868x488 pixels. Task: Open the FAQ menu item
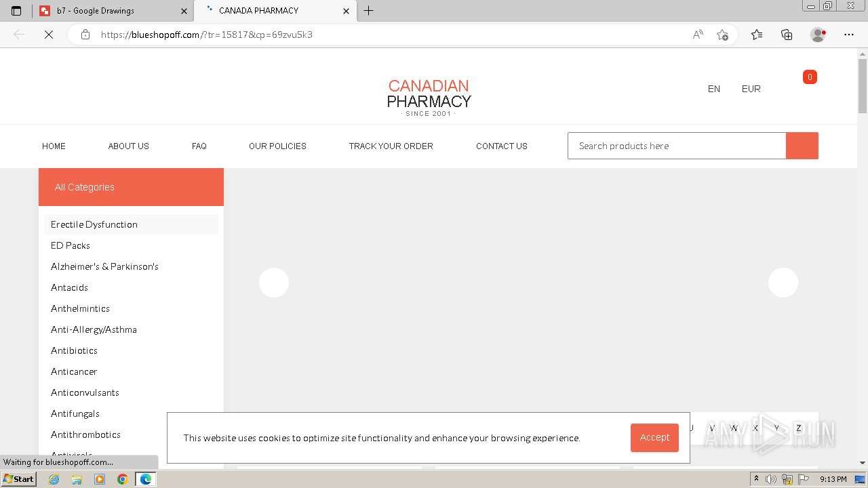[199, 146]
